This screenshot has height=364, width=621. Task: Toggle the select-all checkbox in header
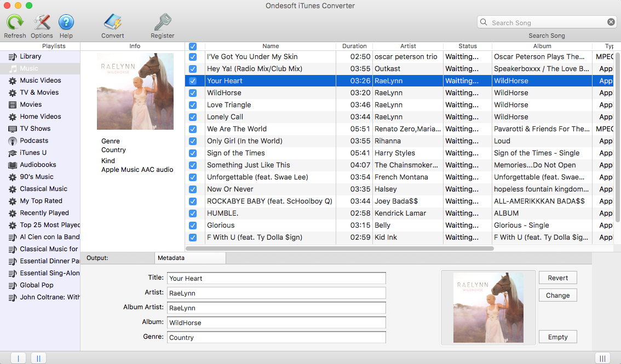pos(193,47)
